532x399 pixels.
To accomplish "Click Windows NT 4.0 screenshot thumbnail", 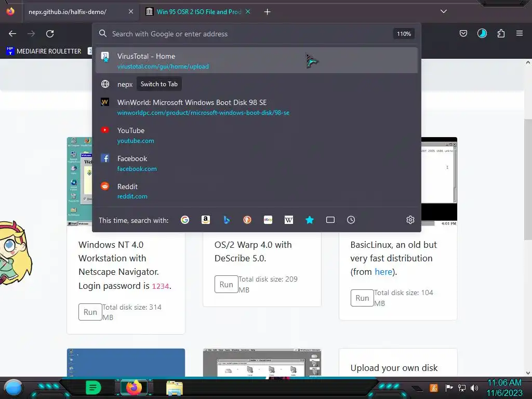I will pos(79,181).
